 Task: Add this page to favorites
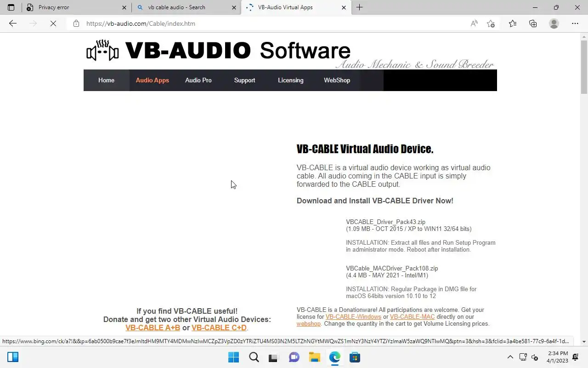click(x=491, y=23)
